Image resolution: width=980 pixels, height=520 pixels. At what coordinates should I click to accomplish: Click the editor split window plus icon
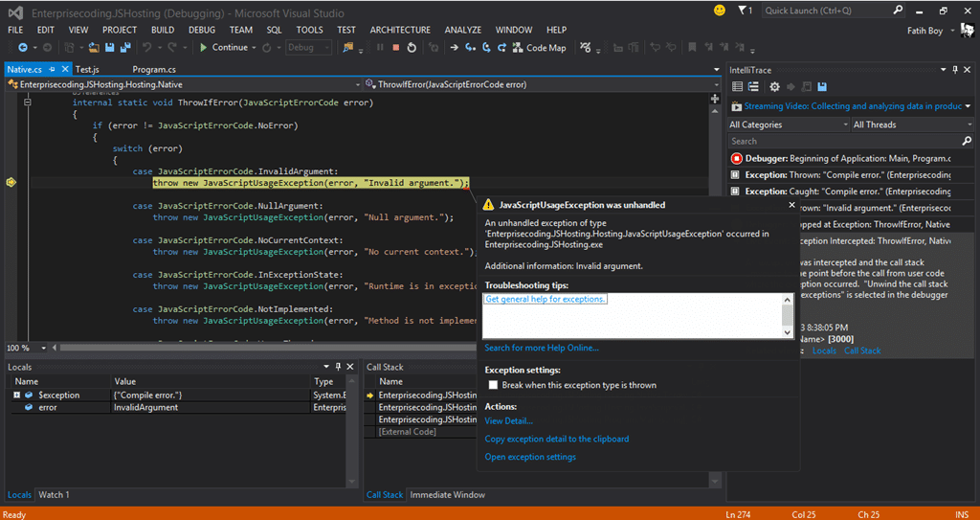716,99
